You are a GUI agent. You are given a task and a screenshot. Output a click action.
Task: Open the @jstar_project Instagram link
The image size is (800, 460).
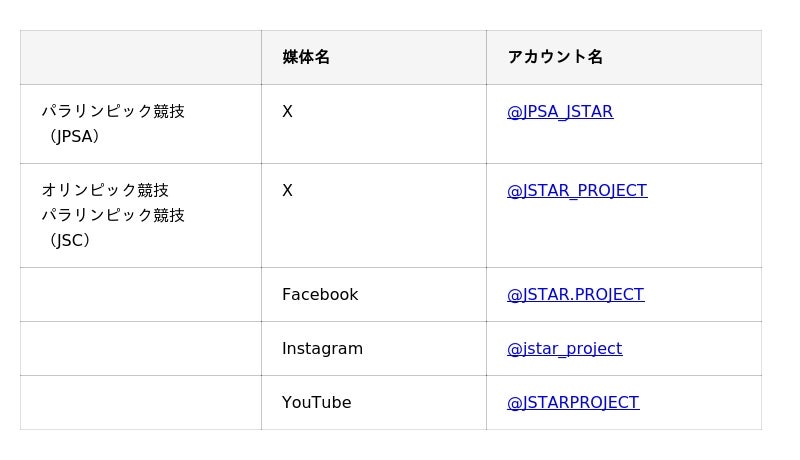click(x=564, y=349)
